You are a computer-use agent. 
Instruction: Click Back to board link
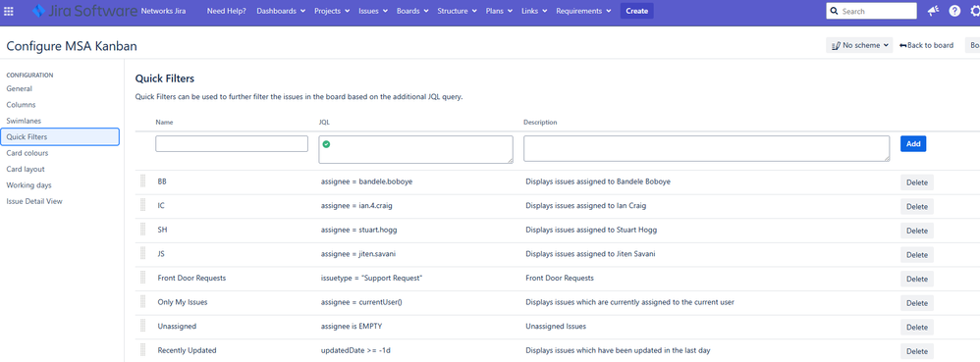[x=926, y=45]
